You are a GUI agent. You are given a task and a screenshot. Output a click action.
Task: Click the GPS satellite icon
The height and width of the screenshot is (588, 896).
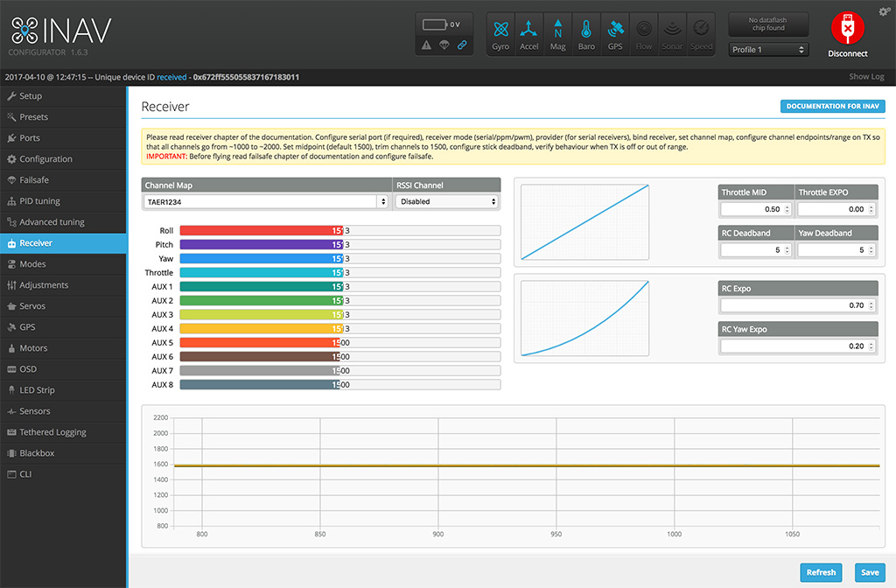tap(615, 34)
